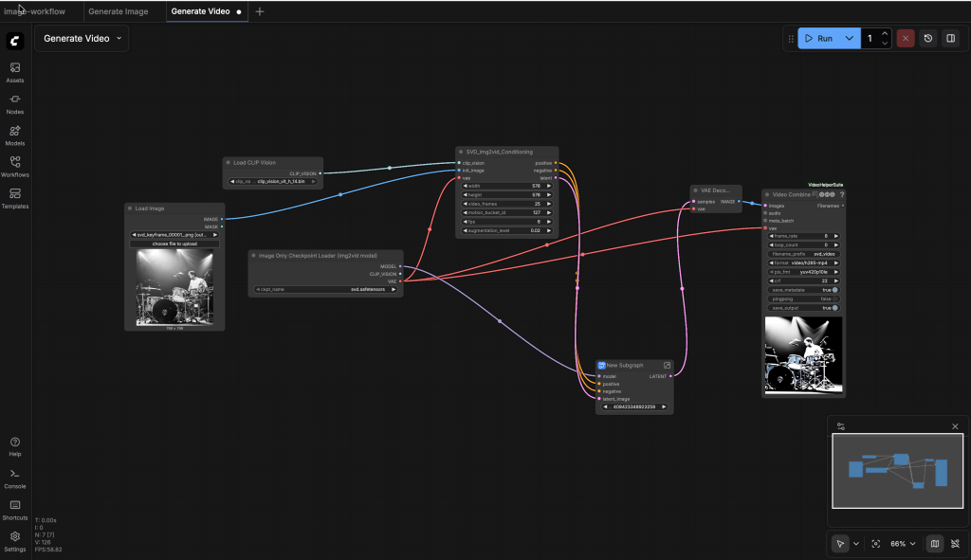Switch to the image-workflow tab
Screen dimensions: 971x560
(x=38, y=13)
